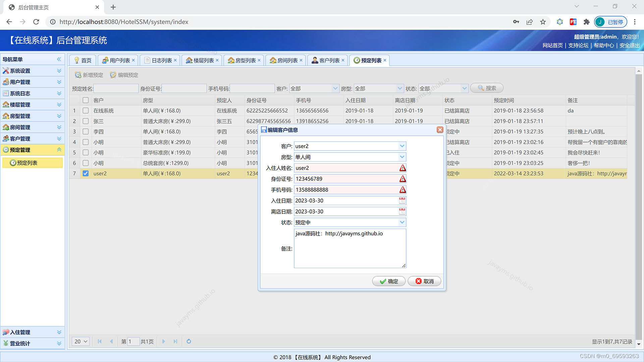Check the 小明 豪华标准房 row
The height and width of the screenshot is (362, 644).
click(x=86, y=153)
